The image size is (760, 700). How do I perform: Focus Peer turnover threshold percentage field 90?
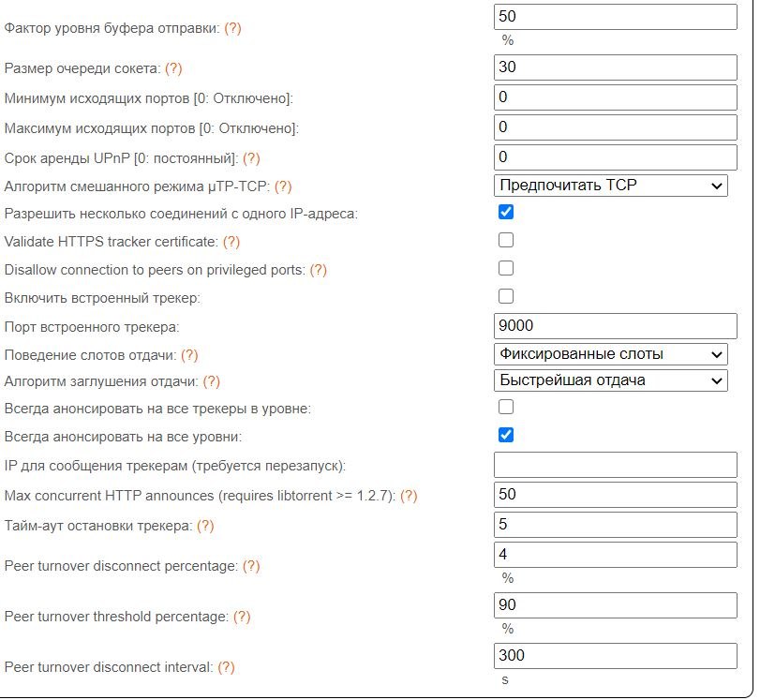click(x=616, y=605)
